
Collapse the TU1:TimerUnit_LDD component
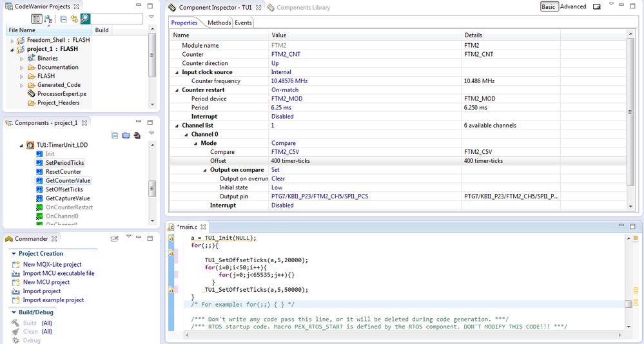point(21,146)
